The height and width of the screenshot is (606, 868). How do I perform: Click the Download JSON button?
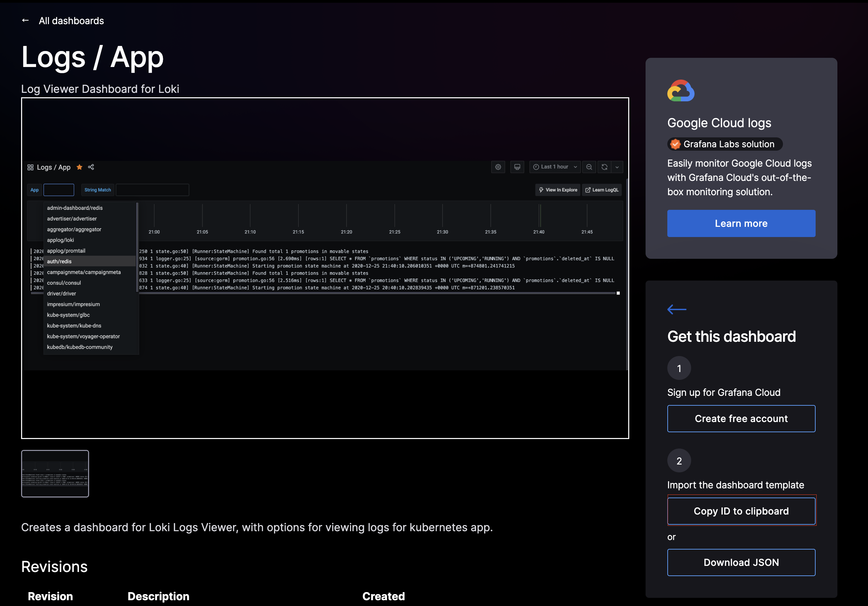(x=741, y=562)
